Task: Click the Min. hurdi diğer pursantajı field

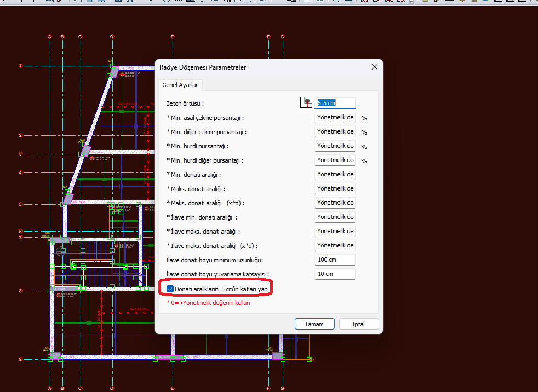Action: point(335,160)
